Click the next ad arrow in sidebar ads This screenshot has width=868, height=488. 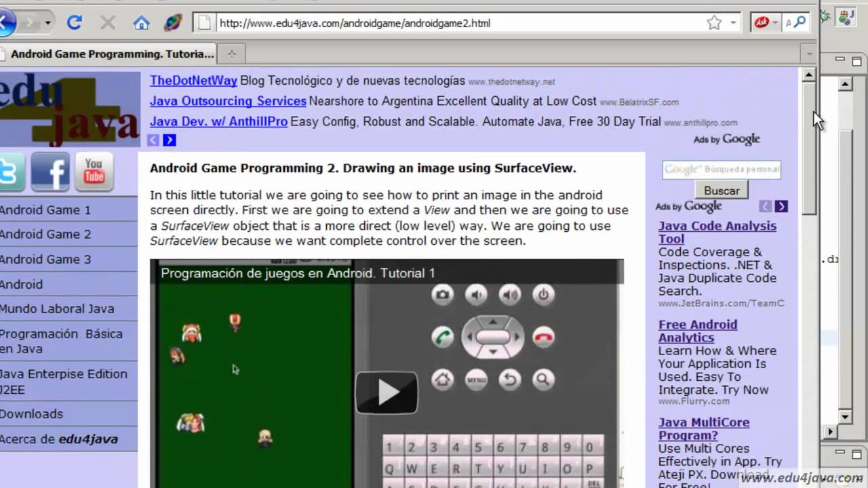pos(781,206)
